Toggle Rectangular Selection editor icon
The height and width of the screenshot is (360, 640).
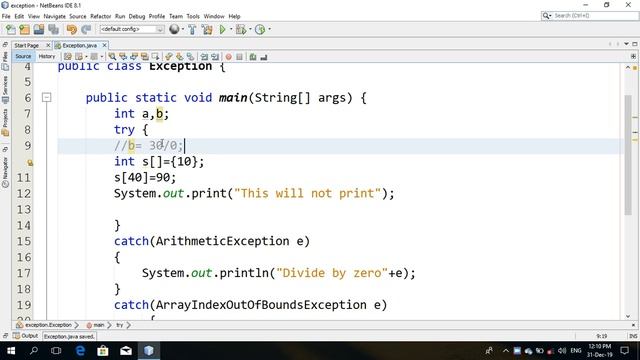155,57
